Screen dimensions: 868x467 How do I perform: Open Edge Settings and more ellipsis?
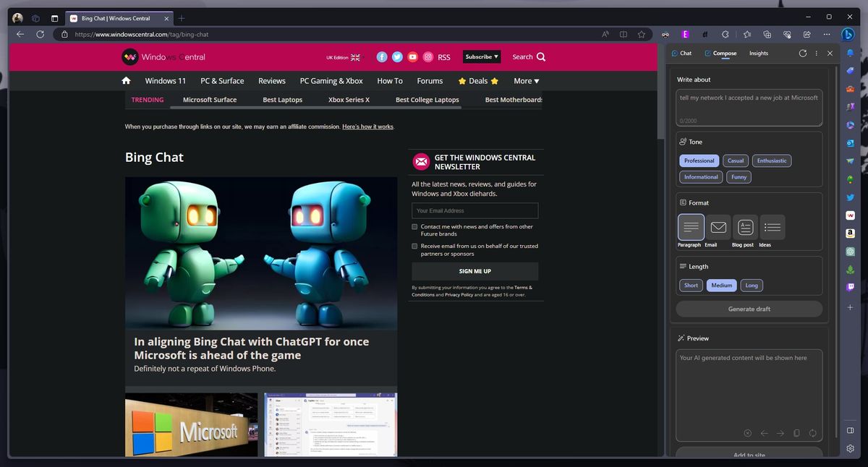pyautogui.click(x=826, y=34)
